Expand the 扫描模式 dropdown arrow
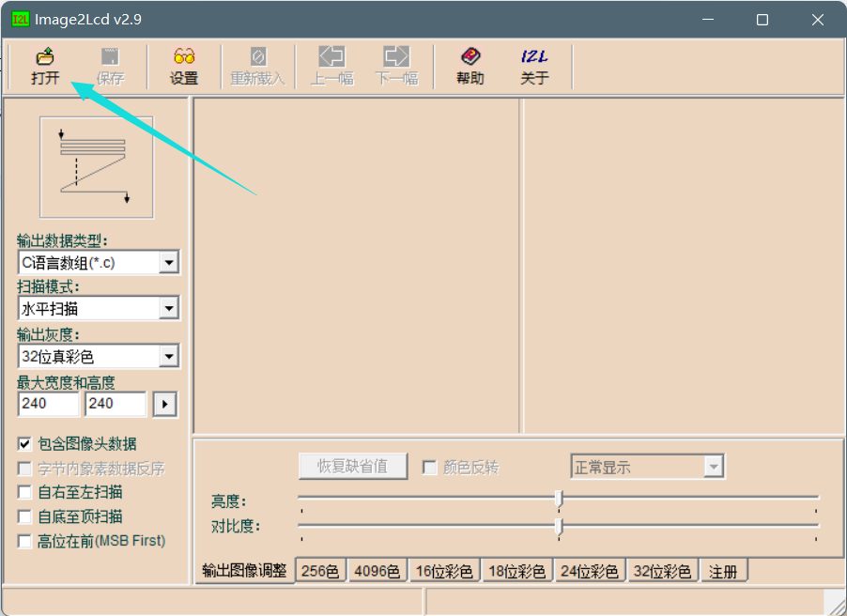This screenshot has height=616, width=847. [169, 309]
